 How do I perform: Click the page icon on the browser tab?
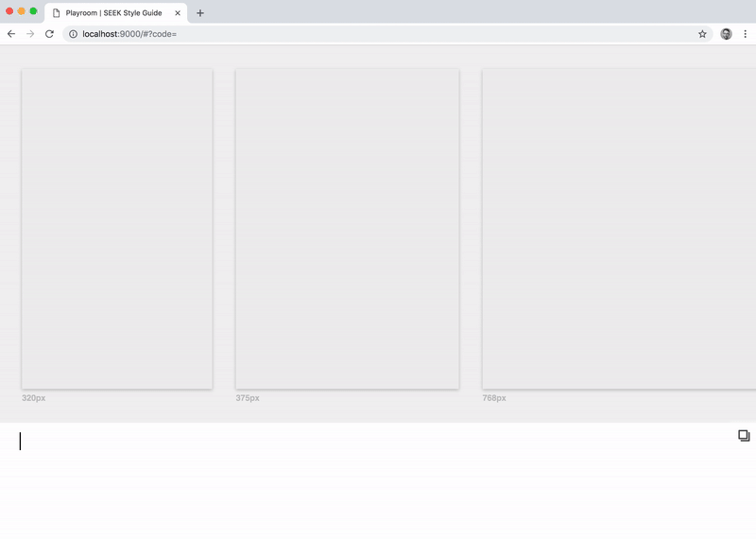[57, 13]
